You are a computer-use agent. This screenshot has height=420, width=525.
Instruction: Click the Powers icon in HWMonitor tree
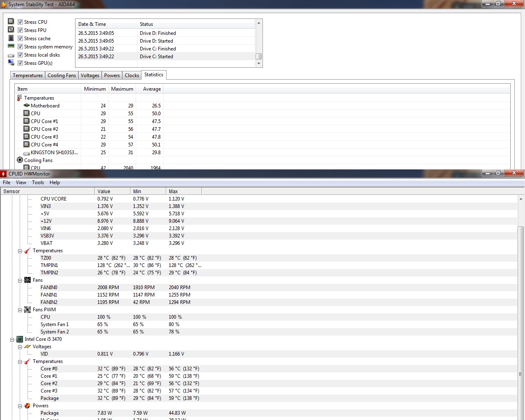(27, 406)
